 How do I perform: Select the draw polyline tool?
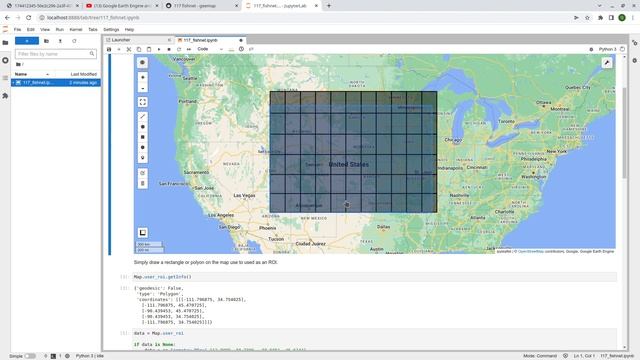click(142, 117)
